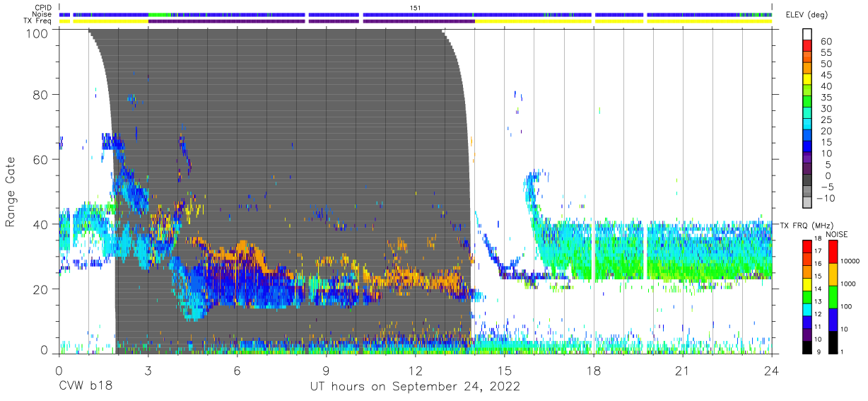Click the 'TX Freq' row label
The height and width of the screenshot is (401, 868).
click(x=39, y=21)
